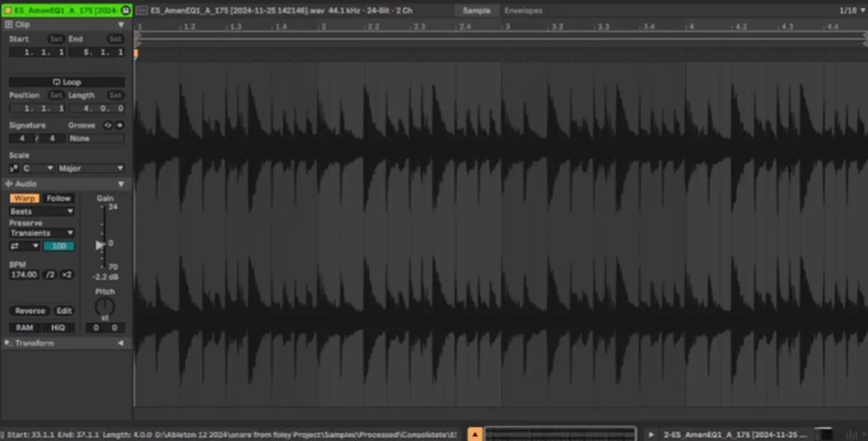
Task: Toggle the Follow button
Action: 58,199
